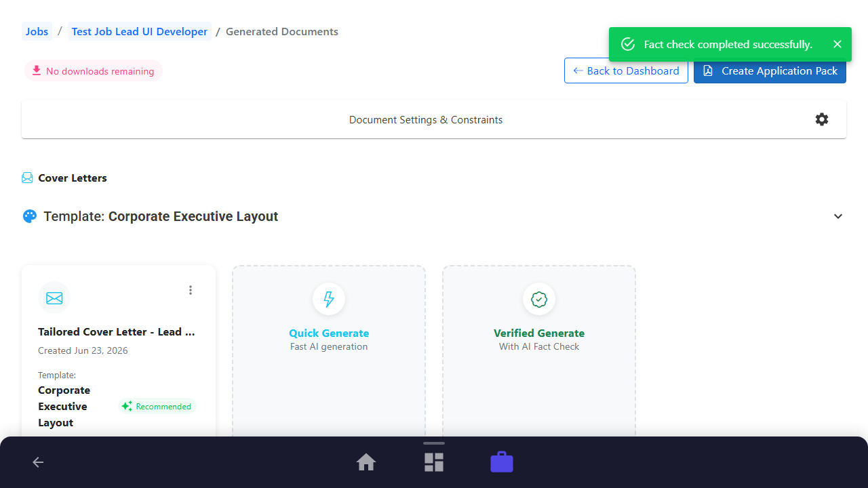
Task: Open the dashboard grid icon in bottom bar
Action: (434, 462)
